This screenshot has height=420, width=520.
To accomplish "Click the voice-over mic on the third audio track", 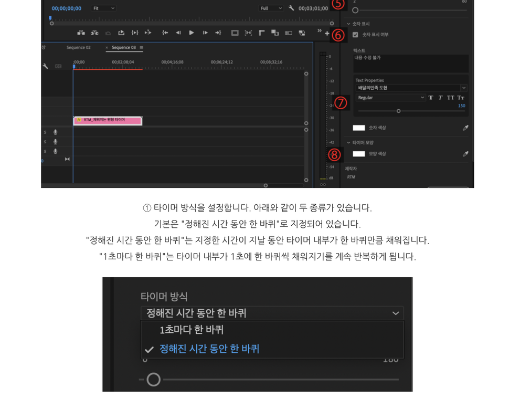I will pos(56,151).
